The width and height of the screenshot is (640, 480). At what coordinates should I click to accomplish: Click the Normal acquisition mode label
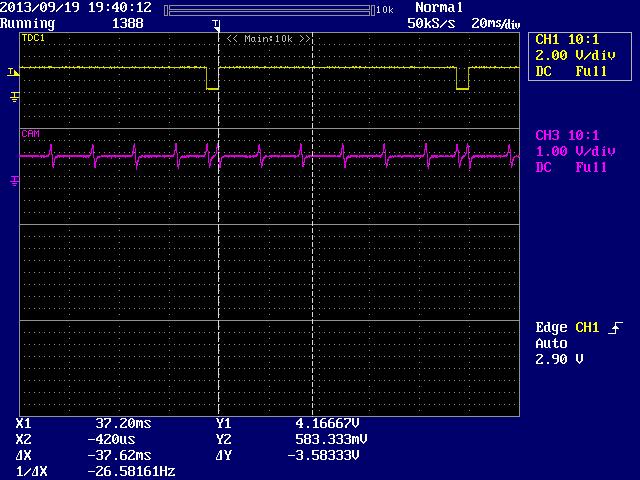pos(439,7)
